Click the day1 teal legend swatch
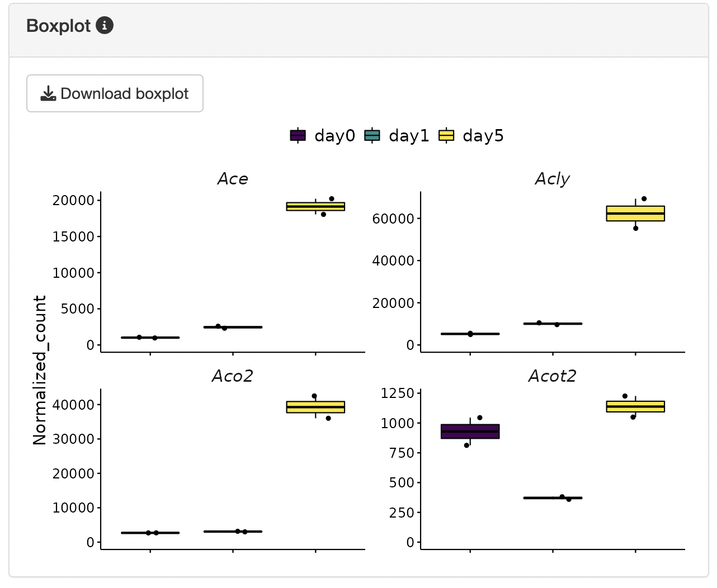Image resolution: width=717 pixels, height=588 pixels. click(x=372, y=136)
